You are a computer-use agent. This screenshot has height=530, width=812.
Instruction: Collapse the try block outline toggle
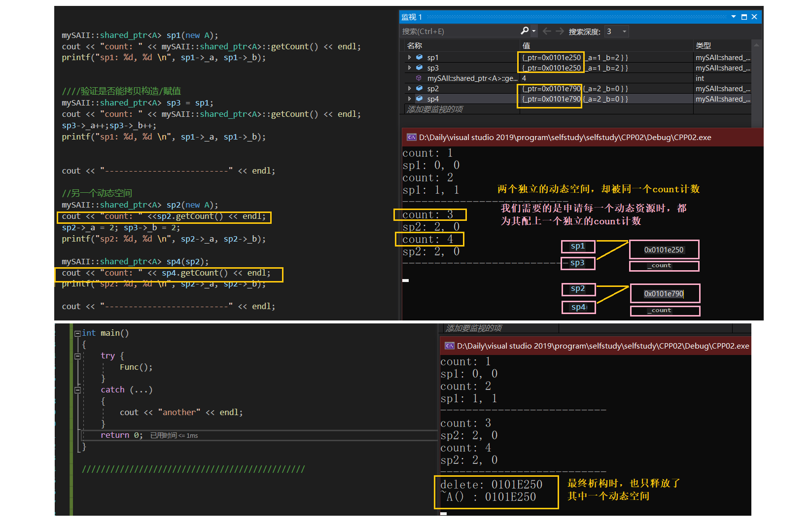tap(77, 356)
